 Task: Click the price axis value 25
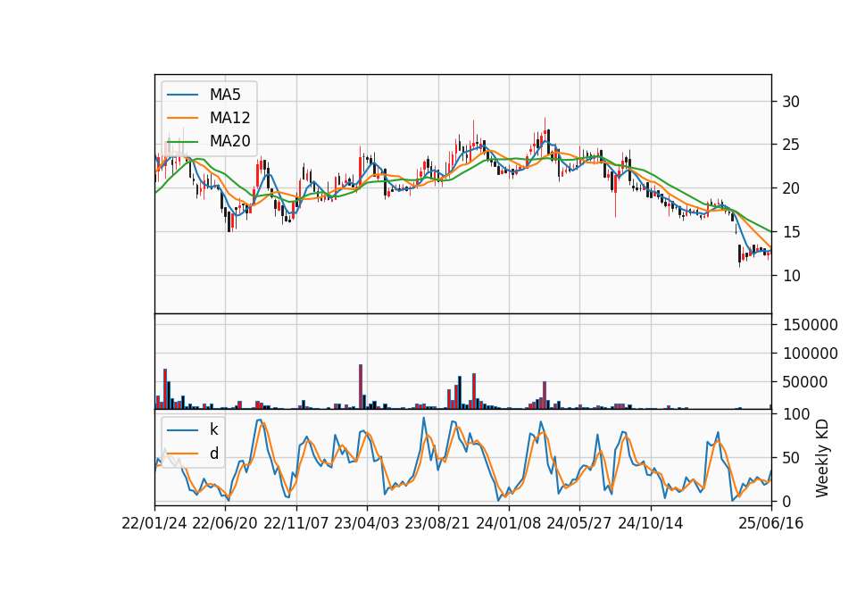point(791,145)
